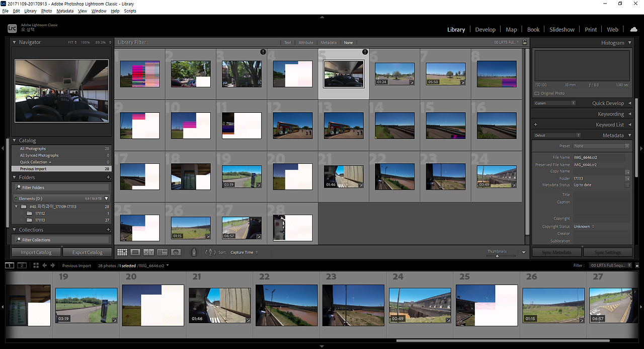Screen dimensions: 644x349
Task: Expand the Quick Develop panel
Action: coord(629,103)
